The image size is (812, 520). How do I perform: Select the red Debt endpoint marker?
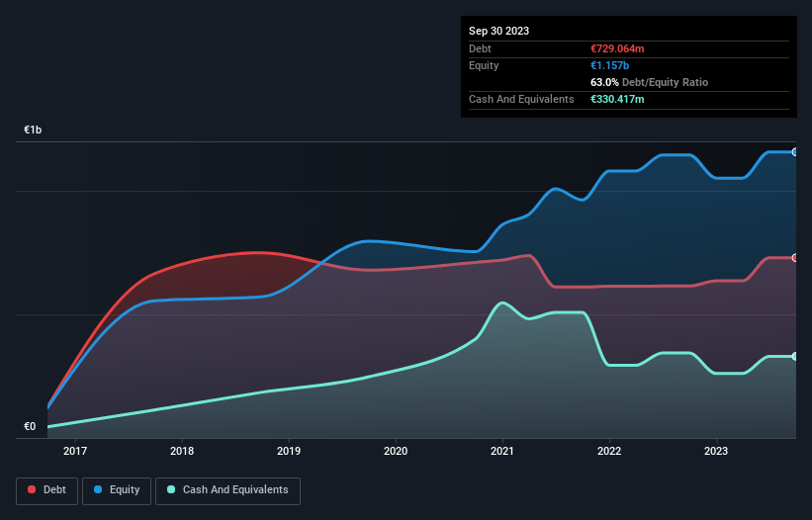click(795, 258)
